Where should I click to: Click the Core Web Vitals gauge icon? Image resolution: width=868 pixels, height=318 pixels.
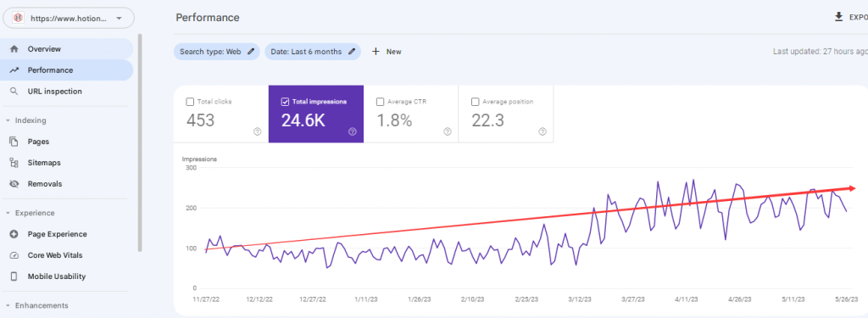[x=14, y=255]
